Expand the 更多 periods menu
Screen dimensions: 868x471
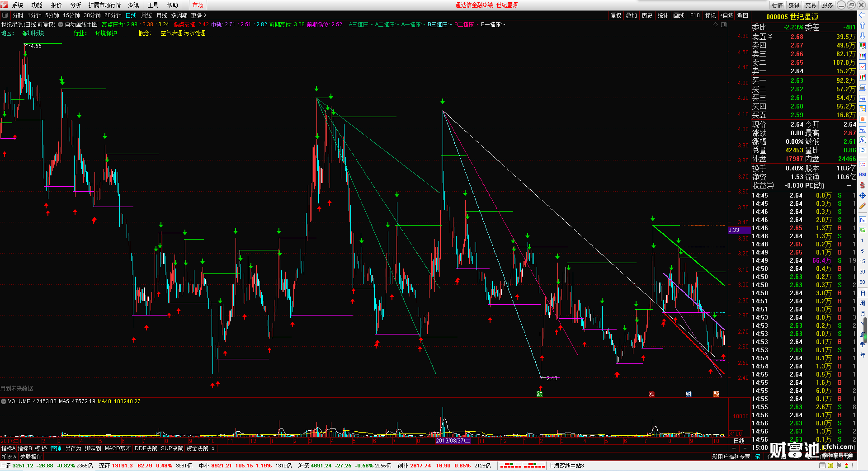click(x=198, y=15)
